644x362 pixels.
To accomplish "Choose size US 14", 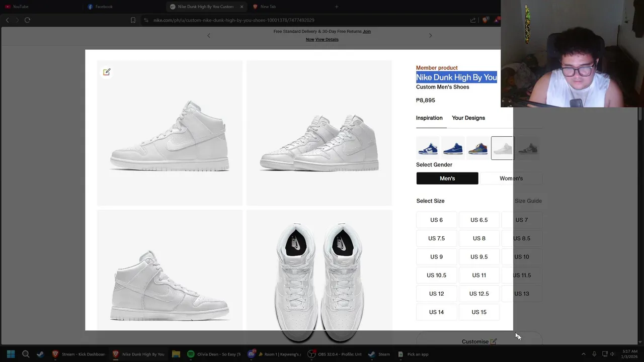I will [437, 312].
